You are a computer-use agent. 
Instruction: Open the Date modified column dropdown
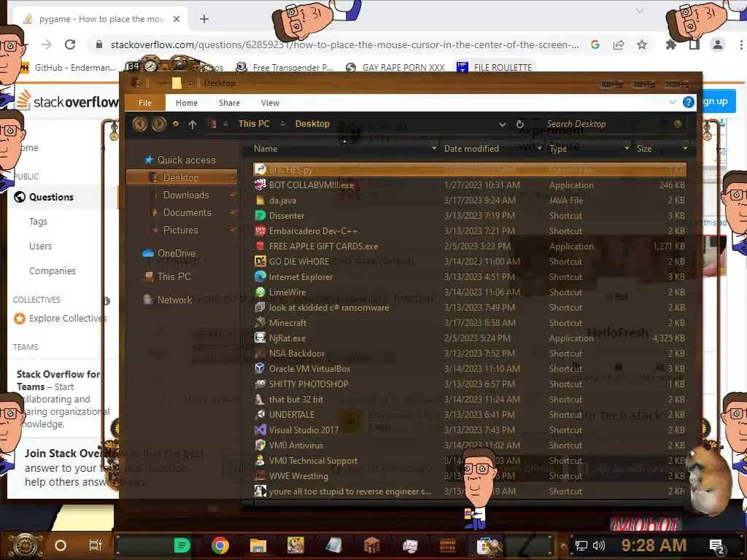click(x=539, y=149)
